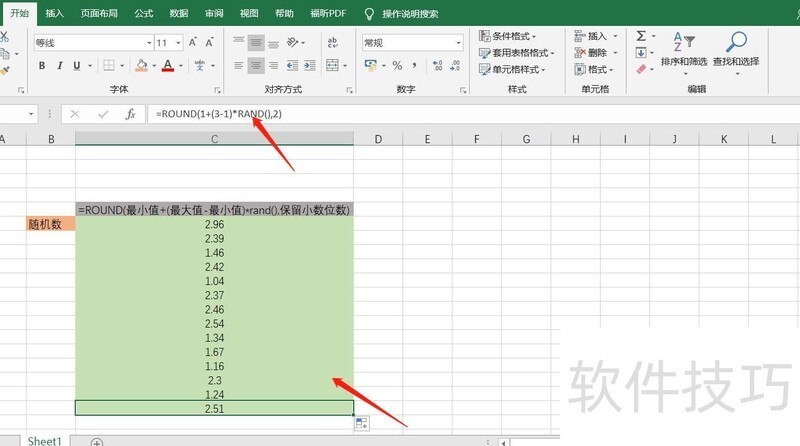This screenshot has width=800, height=446.
Task: Open 查找和选择 find and select
Action: click(x=736, y=53)
